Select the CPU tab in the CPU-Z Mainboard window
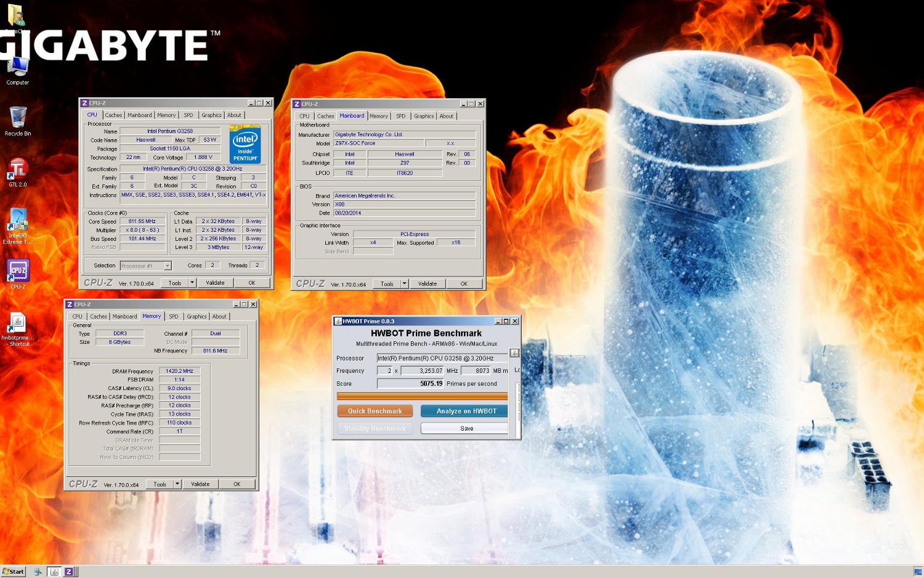This screenshot has height=578, width=924. tap(305, 116)
